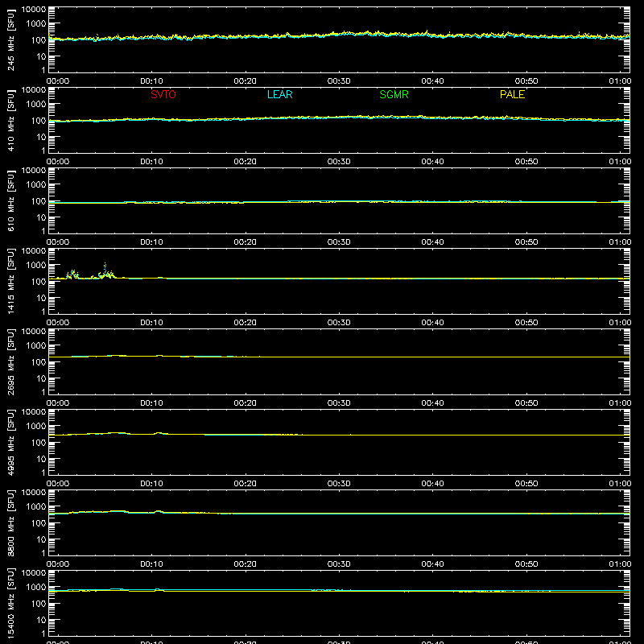
Task: Click the 1000 y-axis value on 4995 MHz plot
Action: tap(36, 427)
